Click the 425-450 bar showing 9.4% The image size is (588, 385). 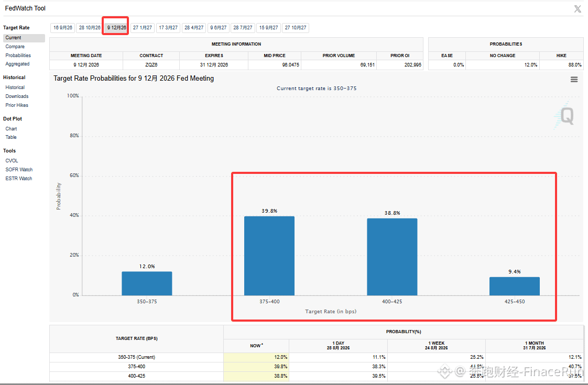tap(515, 286)
